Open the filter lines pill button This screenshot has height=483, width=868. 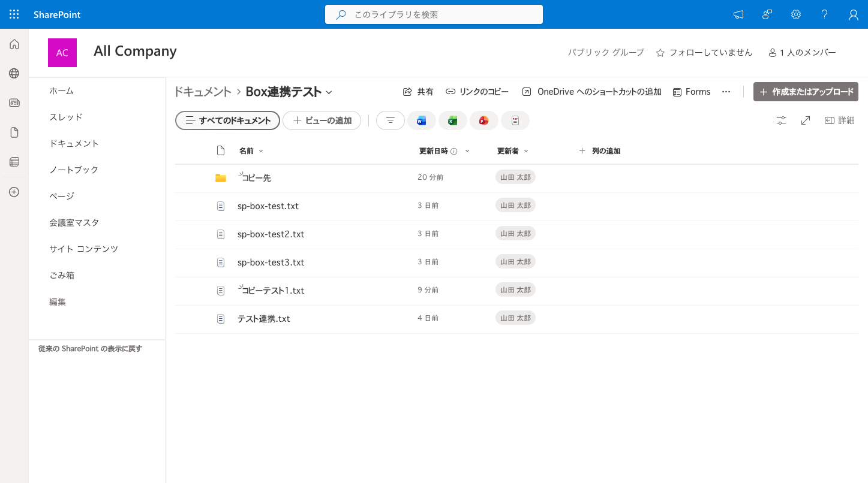(x=391, y=120)
